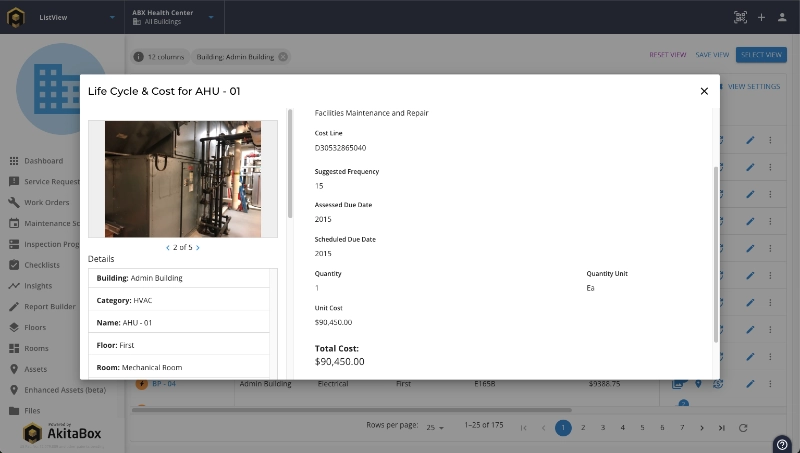Image resolution: width=800 pixels, height=453 pixels.
Task: Open the user account profile icon
Action: point(781,17)
